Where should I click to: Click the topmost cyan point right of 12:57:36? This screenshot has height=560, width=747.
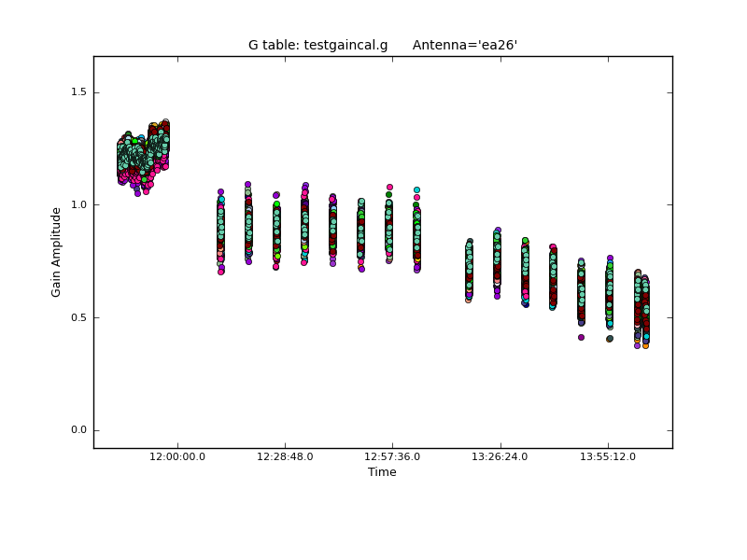pos(416,189)
